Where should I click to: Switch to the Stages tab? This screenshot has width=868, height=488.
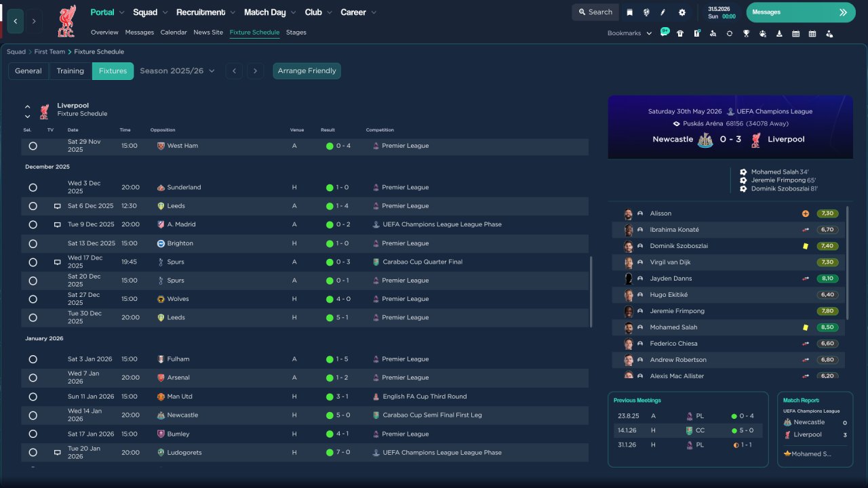(x=296, y=33)
